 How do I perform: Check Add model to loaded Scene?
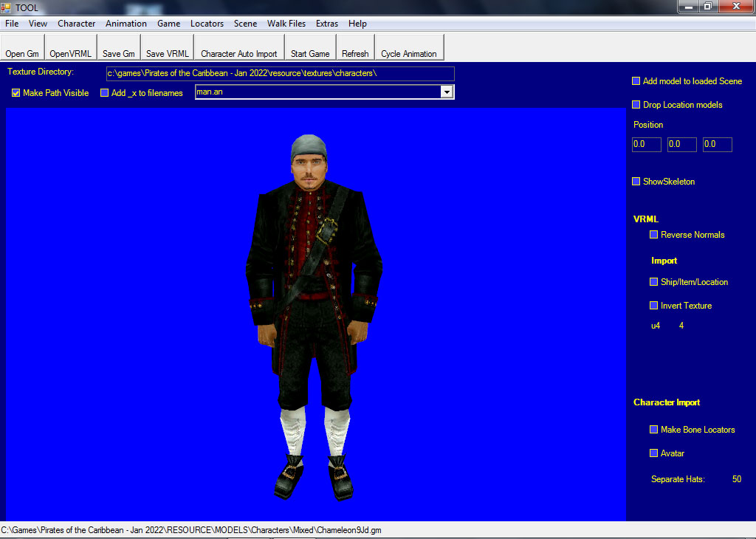pos(636,81)
